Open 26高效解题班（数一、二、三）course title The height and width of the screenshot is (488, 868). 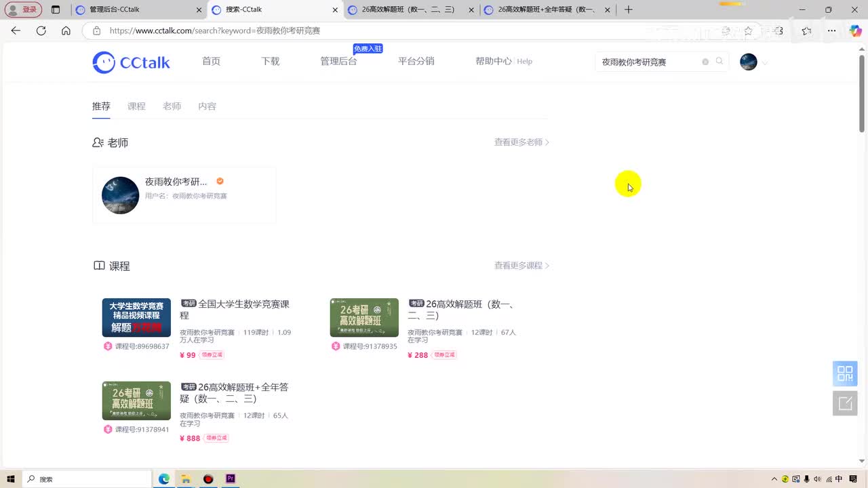461,310
